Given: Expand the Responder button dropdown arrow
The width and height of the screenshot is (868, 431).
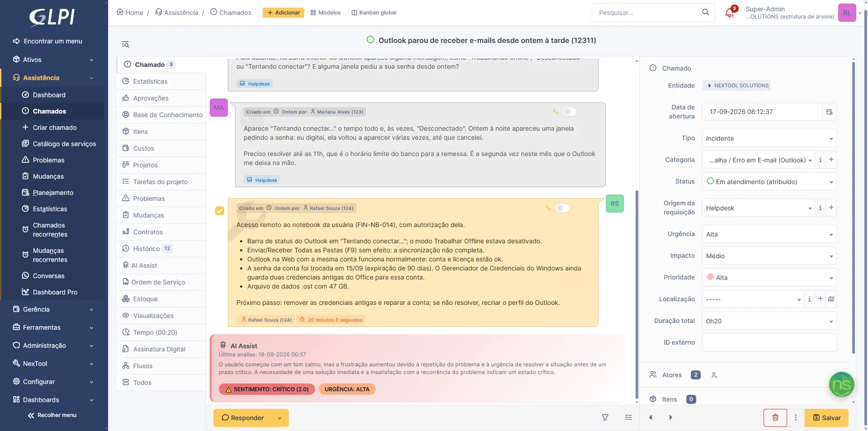Looking at the screenshot, I should pos(279,418).
